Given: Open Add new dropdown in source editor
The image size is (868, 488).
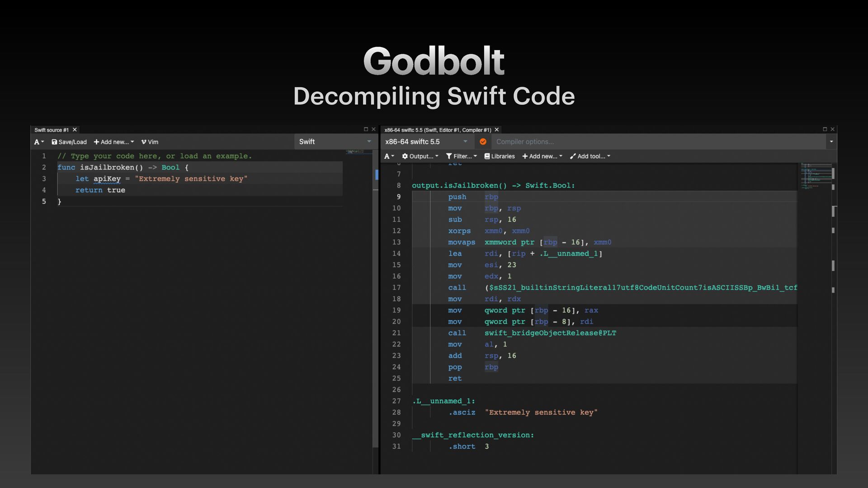Looking at the screenshot, I should tap(114, 142).
